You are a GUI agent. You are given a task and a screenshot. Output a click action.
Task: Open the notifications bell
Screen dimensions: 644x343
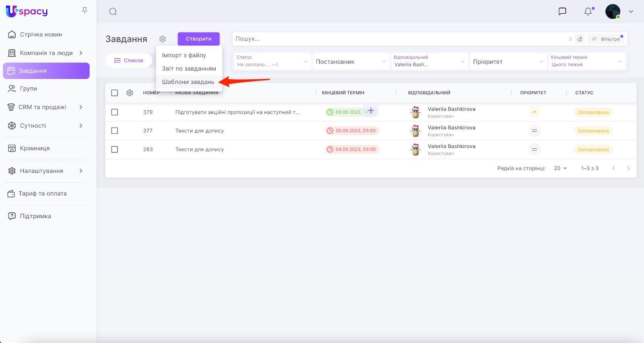coord(588,12)
